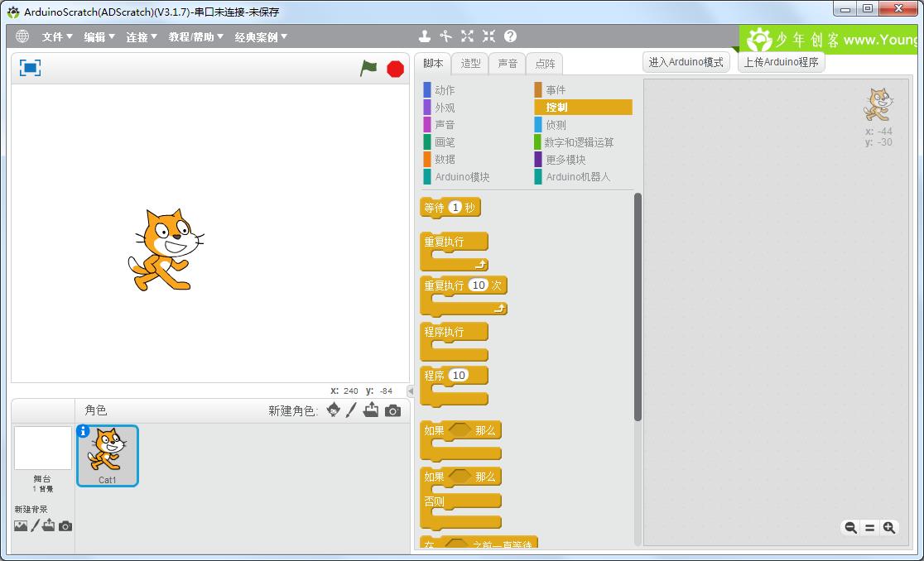
Task: Collapse the stage with the small arrow
Action: point(411,391)
